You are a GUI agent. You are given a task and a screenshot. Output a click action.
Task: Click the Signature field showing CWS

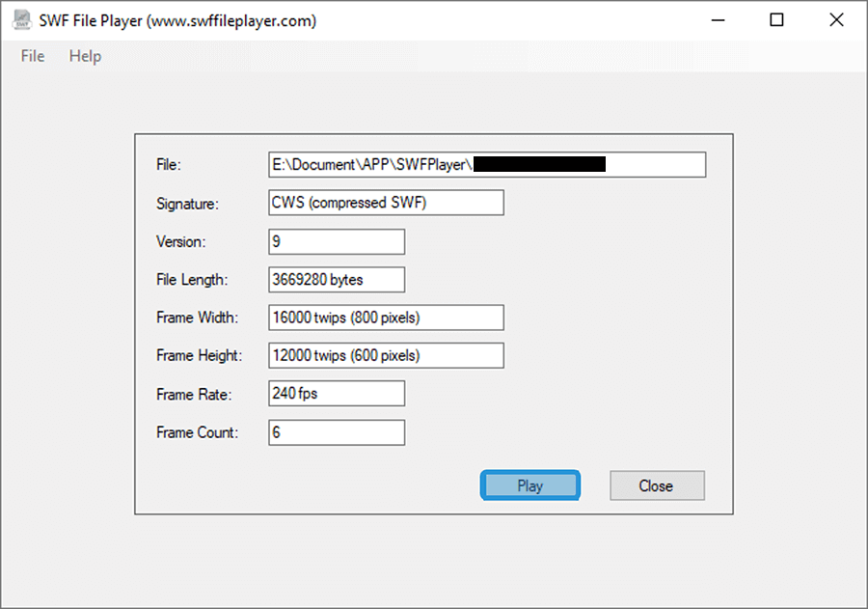tap(386, 203)
